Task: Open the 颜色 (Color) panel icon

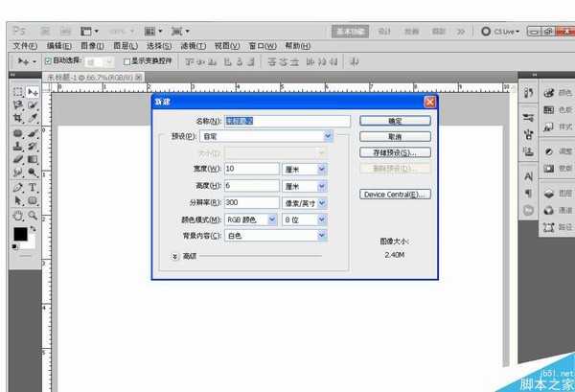Action: tap(557, 93)
